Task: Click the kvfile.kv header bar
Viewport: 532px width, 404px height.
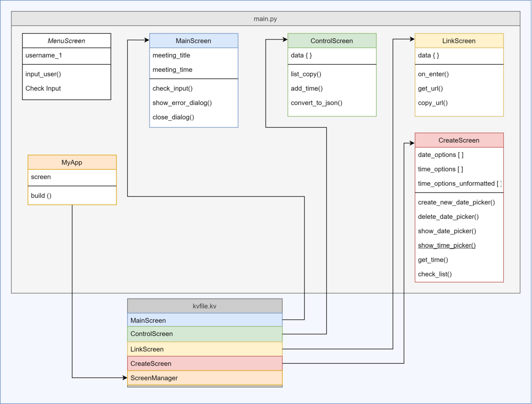Action: (204, 306)
